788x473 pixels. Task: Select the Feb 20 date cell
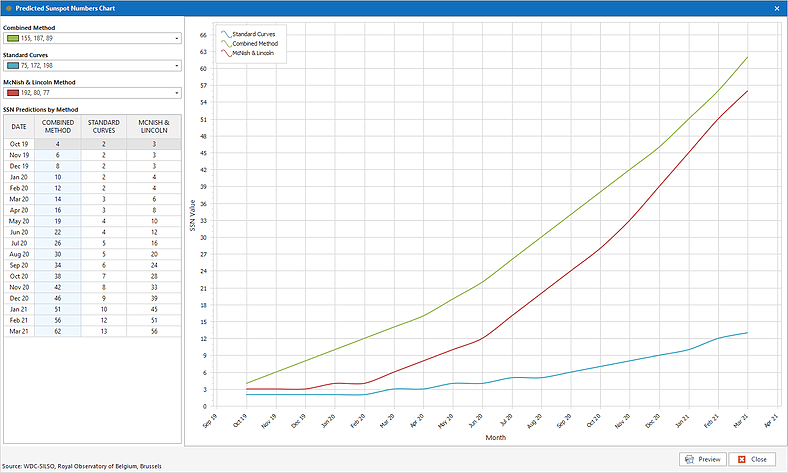(19, 188)
